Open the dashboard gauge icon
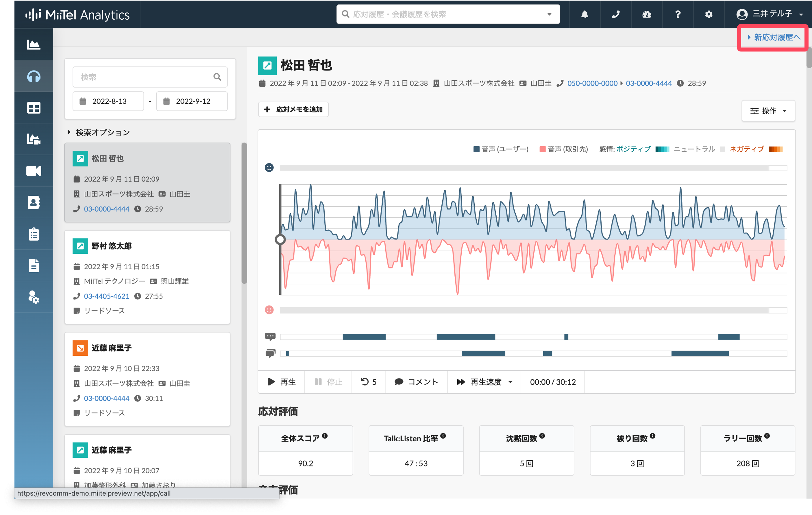 pyautogui.click(x=646, y=14)
